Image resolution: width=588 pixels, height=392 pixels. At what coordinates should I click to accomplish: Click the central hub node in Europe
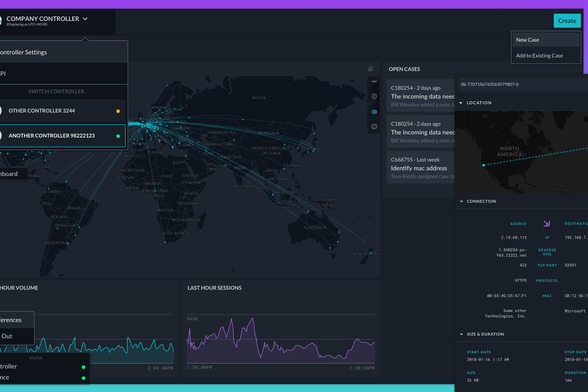point(145,126)
